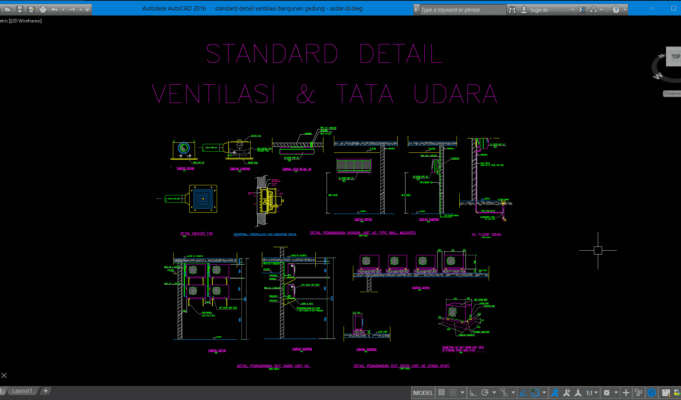This screenshot has height=400, width=681.
Task: Toggle Polar Tracking in status bar
Action: coord(485,393)
